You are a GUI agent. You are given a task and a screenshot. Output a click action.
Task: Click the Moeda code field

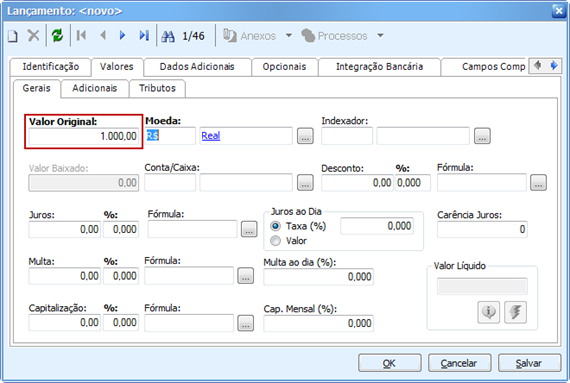pyautogui.click(x=170, y=136)
